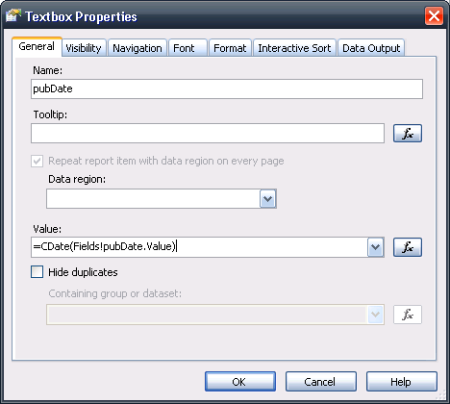Open the Format tab
This screenshot has width=450, height=404.
coord(230,48)
